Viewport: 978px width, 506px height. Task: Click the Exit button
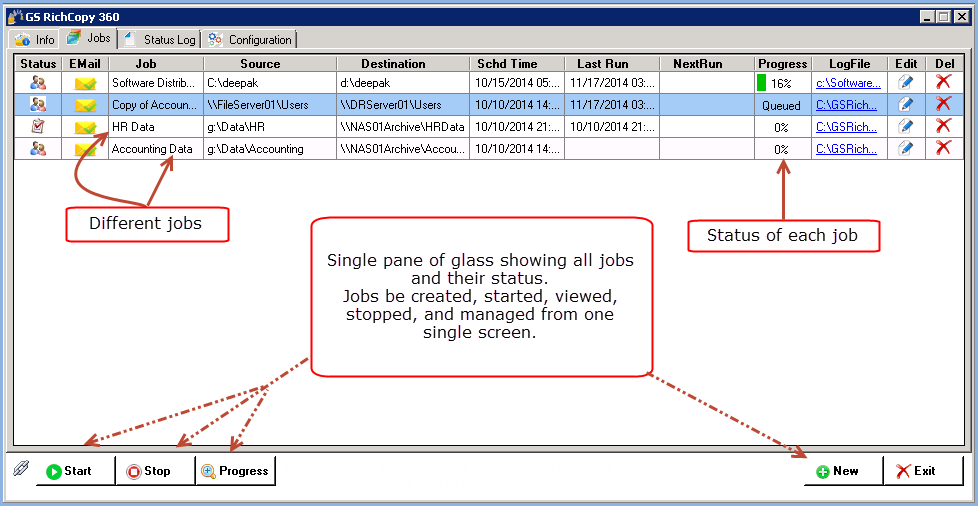(x=924, y=470)
